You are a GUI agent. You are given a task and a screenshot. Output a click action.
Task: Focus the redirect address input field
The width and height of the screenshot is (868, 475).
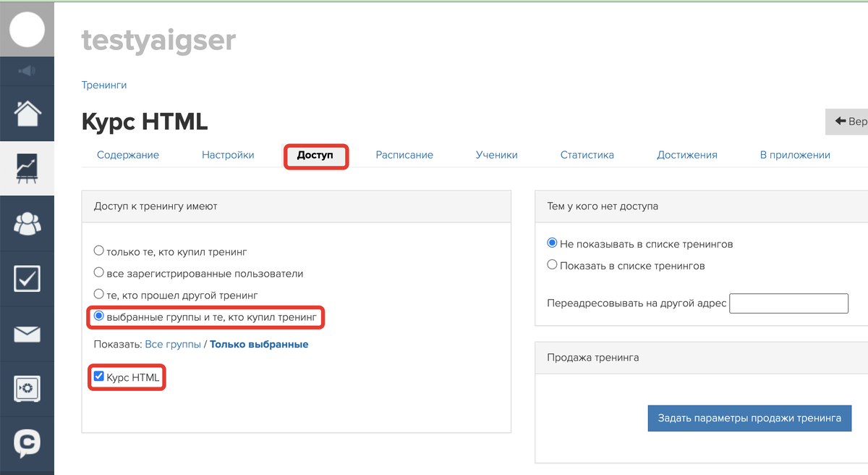[789, 303]
